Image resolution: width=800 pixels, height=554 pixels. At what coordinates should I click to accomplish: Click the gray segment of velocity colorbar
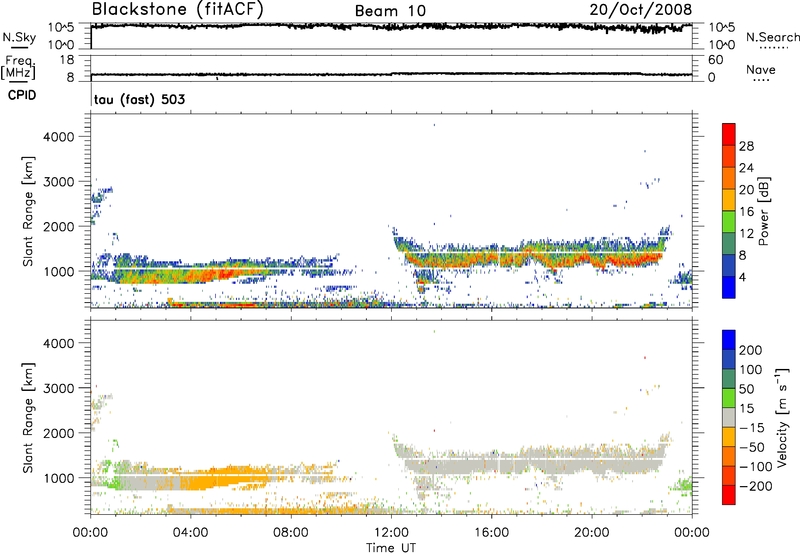point(729,417)
